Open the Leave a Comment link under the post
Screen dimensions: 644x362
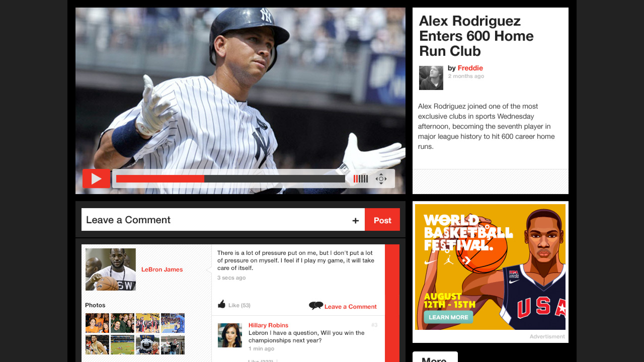[x=350, y=307]
